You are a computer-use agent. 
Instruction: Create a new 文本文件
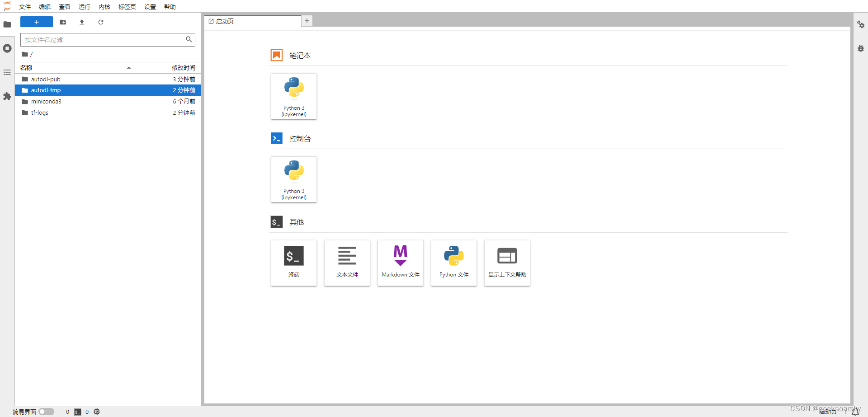[347, 263]
